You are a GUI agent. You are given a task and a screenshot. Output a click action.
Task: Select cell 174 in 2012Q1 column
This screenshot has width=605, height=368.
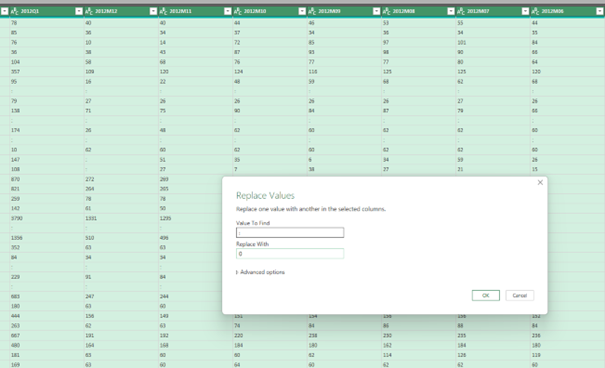coord(47,130)
